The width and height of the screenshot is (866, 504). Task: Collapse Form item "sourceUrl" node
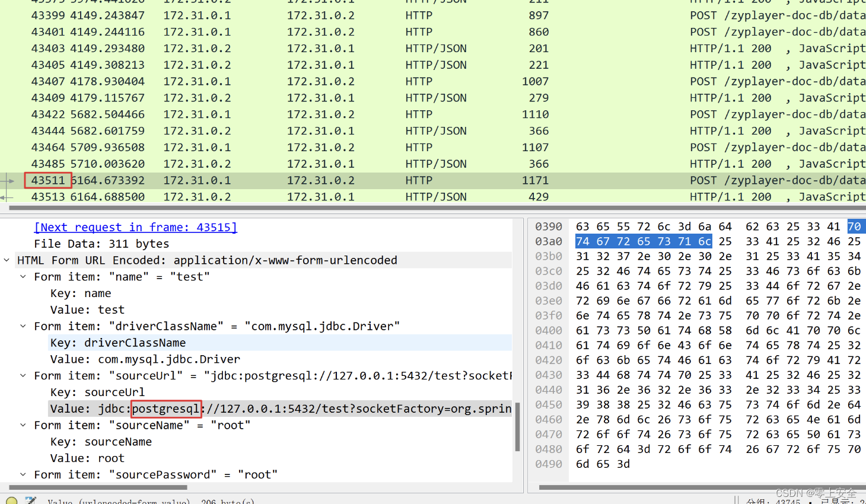coord(23,376)
